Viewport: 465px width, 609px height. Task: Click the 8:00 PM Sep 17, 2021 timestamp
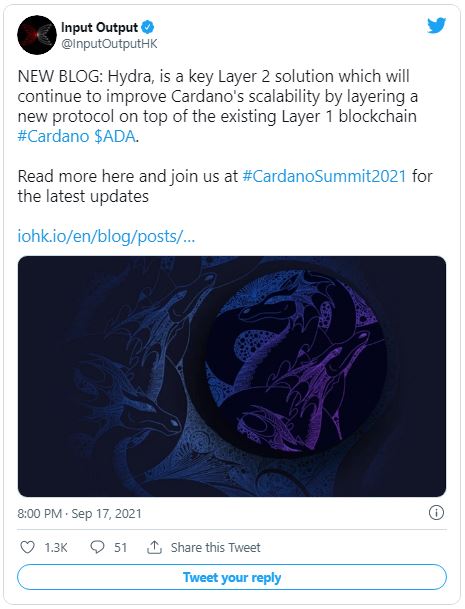tap(80, 513)
